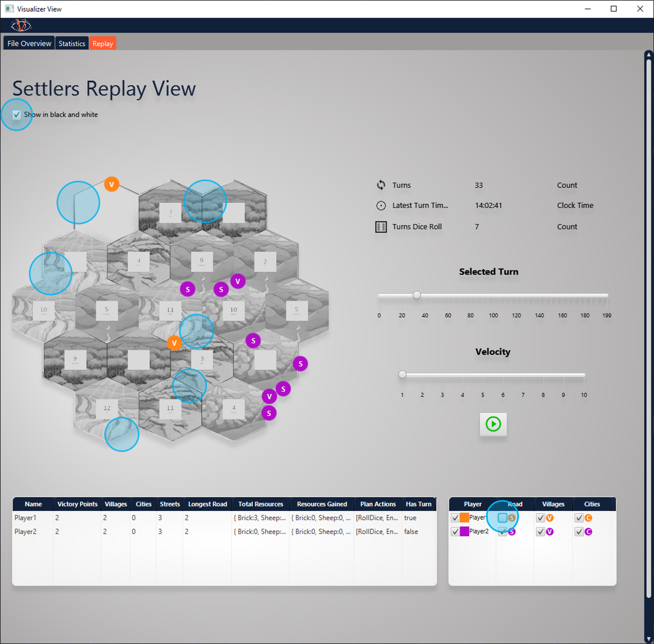Uncheck Player2 Cities checkbox
Viewport: 654px width, 644px height.
point(579,532)
